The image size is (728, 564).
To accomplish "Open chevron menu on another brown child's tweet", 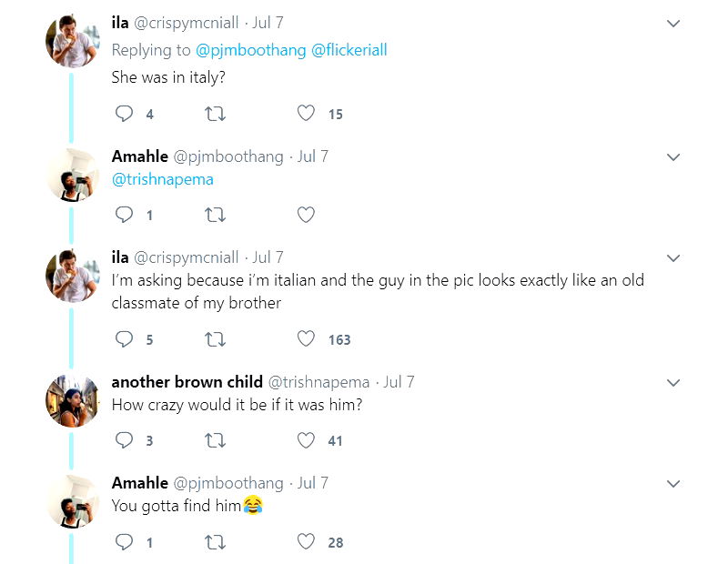I will pyautogui.click(x=673, y=383).
